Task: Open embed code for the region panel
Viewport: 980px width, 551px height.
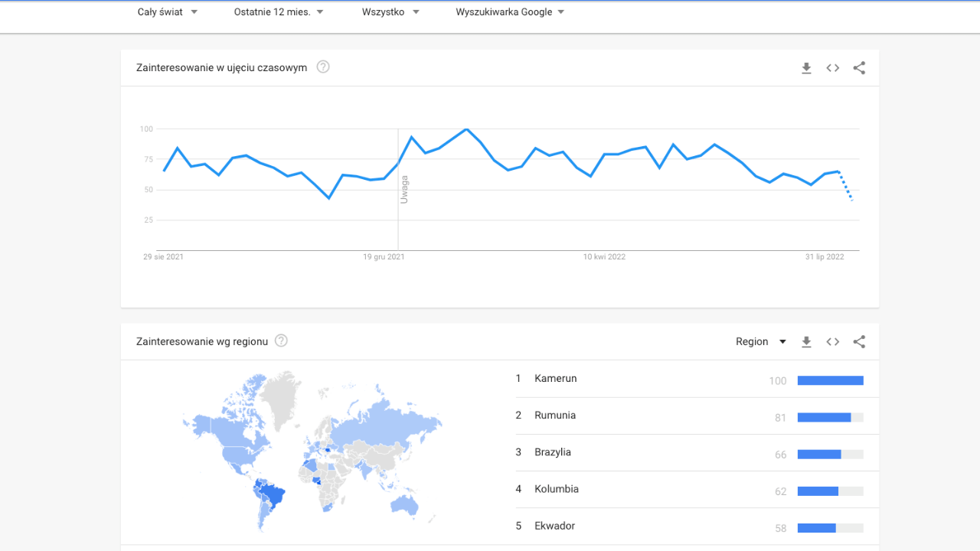Action: pos(833,342)
